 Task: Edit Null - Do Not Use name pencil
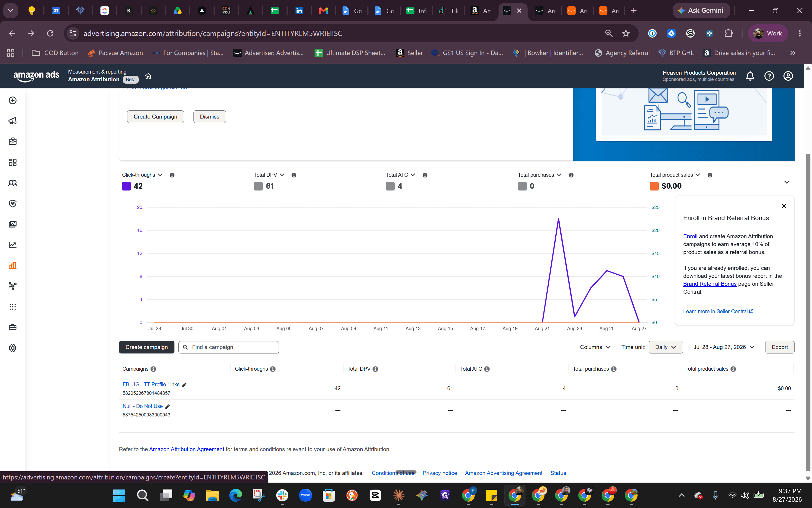167,407
